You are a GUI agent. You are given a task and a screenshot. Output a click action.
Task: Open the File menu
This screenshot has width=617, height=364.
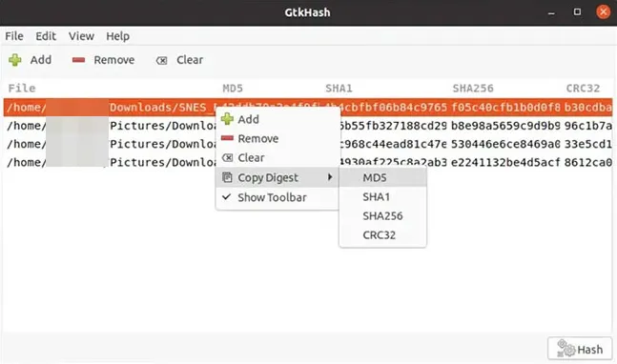coord(14,36)
